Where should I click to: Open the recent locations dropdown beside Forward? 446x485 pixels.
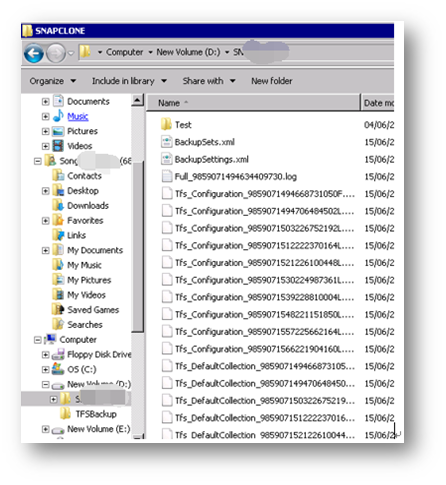[x=71, y=53]
